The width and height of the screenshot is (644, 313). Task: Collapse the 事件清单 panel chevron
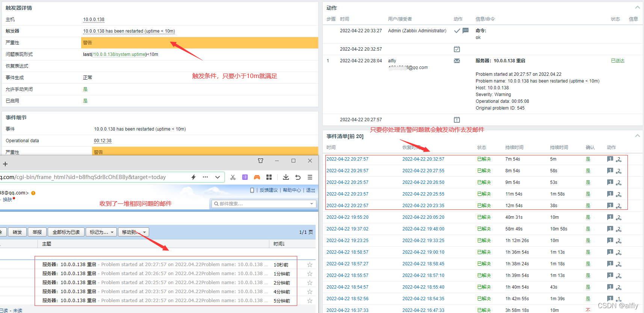[x=637, y=136]
